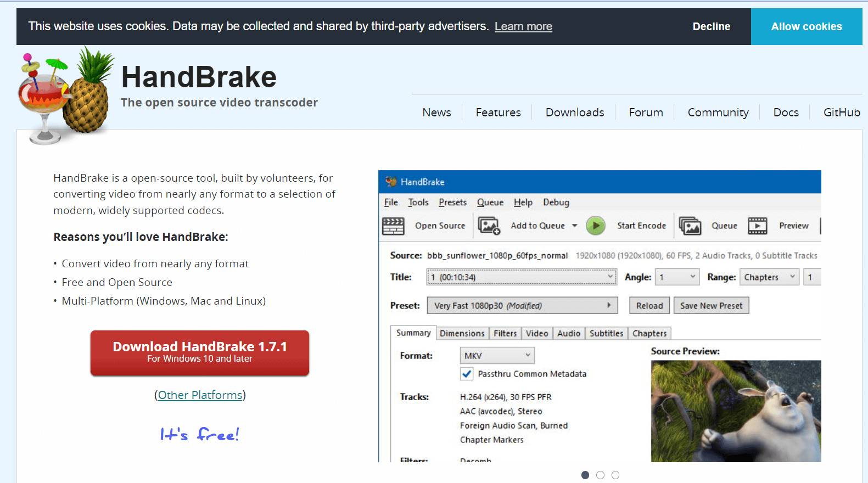Open the File menu in HandBrake screenshot
Screen dimensions: 868x483
point(391,203)
